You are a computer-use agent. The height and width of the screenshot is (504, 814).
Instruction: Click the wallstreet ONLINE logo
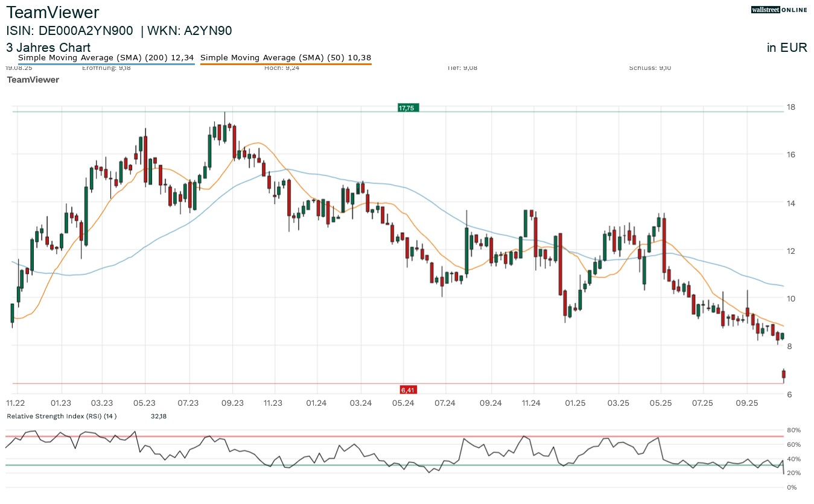pyautogui.click(x=778, y=10)
